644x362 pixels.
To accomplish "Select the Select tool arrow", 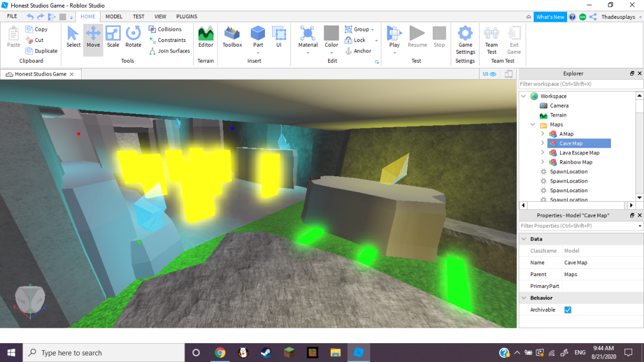I will pos(73,37).
